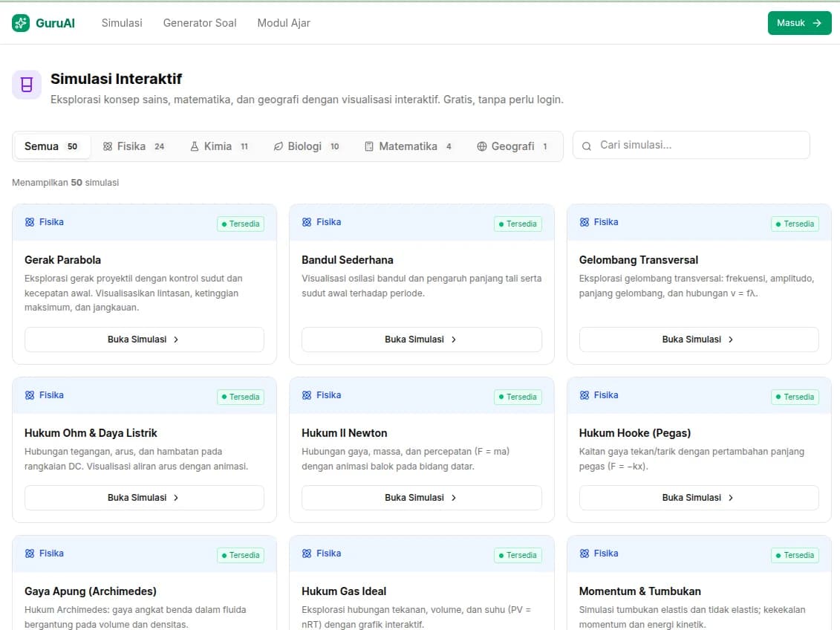Click chevron arrow in Hukum II Newton's Buka Simulasi
Viewport: 840px width, 630px height.
pos(453,498)
